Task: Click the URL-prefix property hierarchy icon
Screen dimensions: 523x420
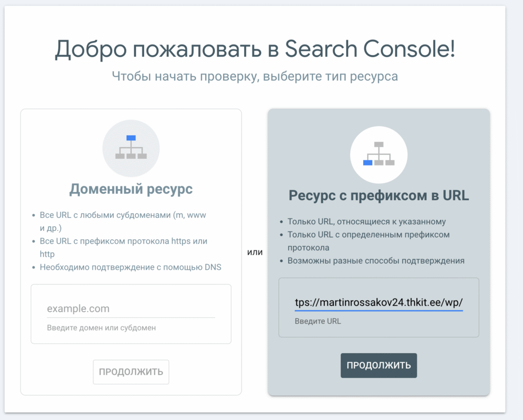Action: coord(378,154)
